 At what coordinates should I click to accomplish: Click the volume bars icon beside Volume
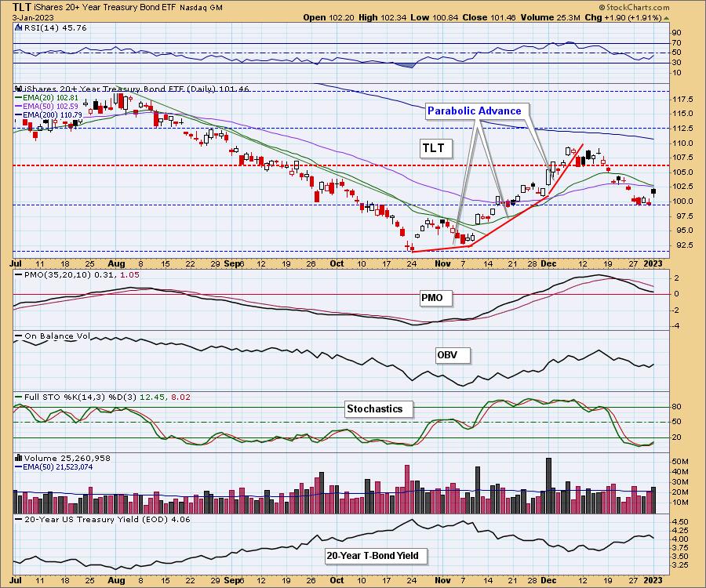[x=19, y=458]
